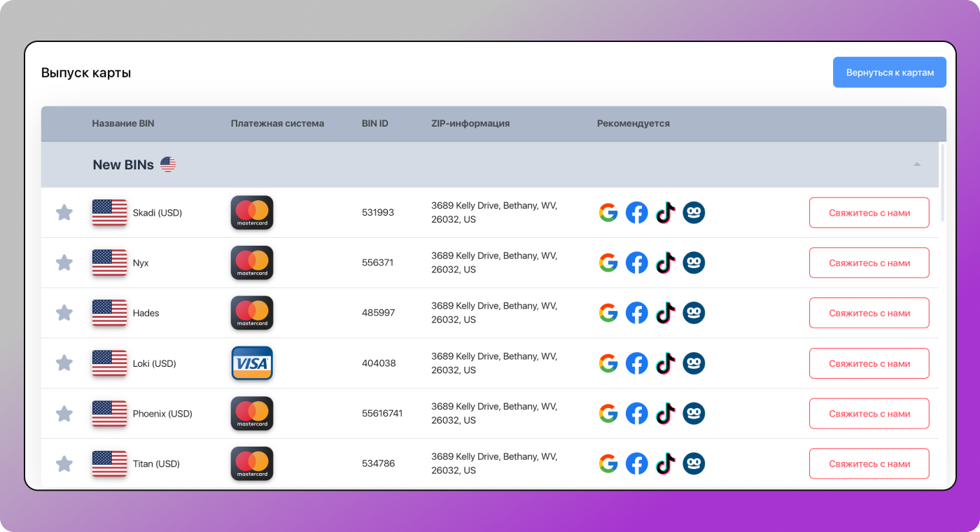The image size is (980, 532).
Task: Click the Google icon in Skadi row
Action: coord(608,213)
